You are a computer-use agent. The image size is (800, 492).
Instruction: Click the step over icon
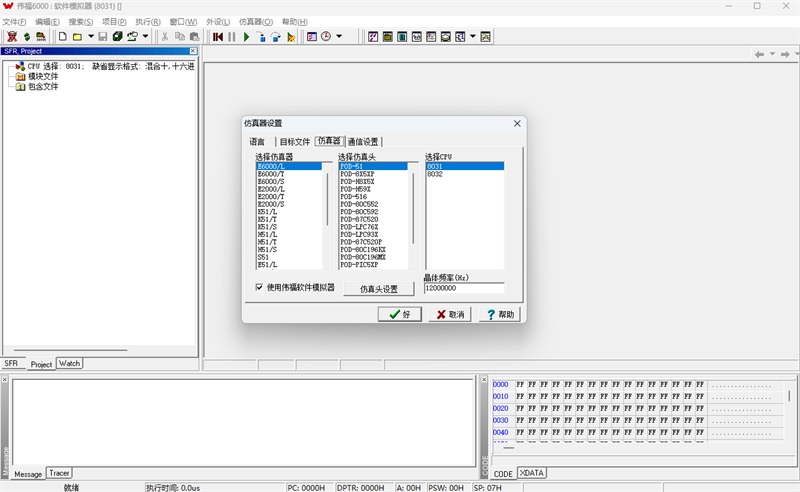pyautogui.click(x=276, y=37)
